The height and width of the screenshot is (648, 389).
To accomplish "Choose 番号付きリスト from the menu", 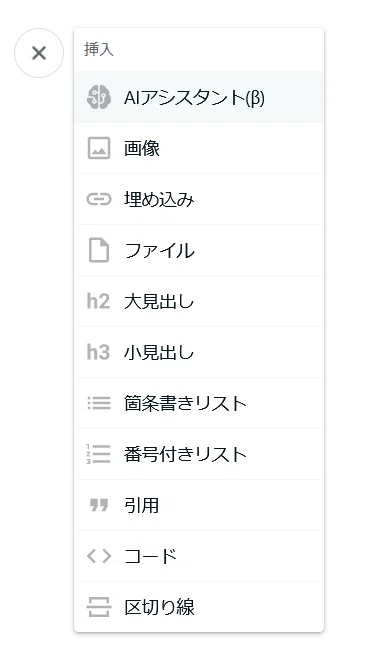I will (x=199, y=454).
